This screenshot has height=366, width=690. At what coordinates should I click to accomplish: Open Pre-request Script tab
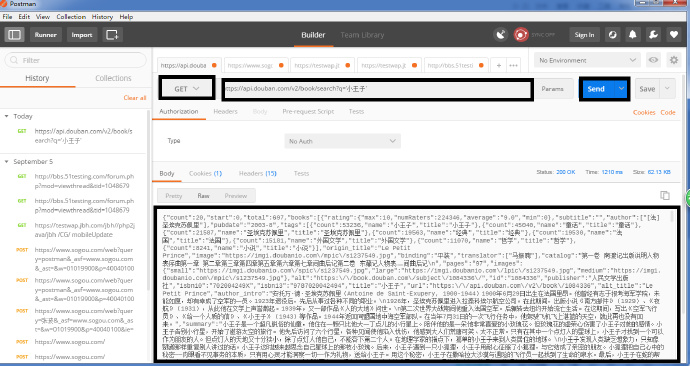(308, 112)
